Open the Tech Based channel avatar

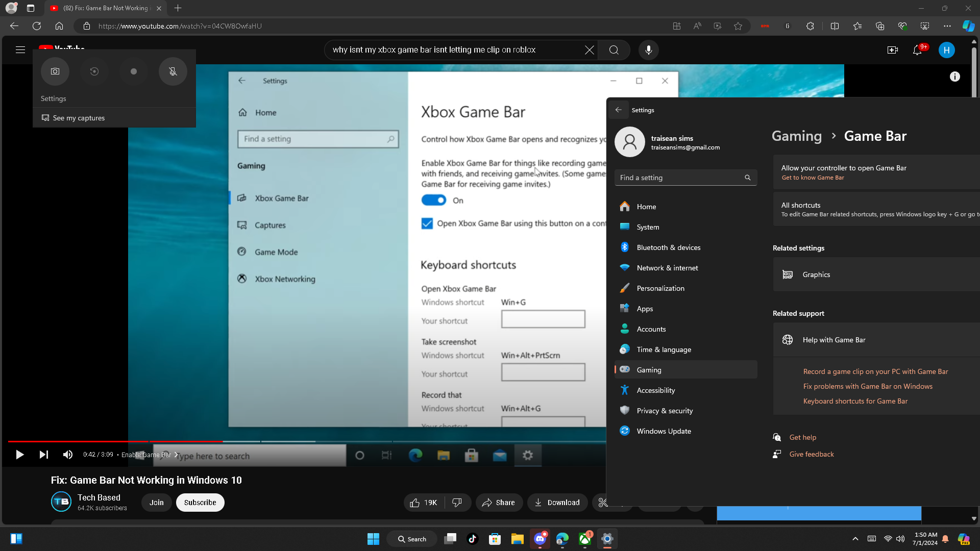(x=61, y=502)
